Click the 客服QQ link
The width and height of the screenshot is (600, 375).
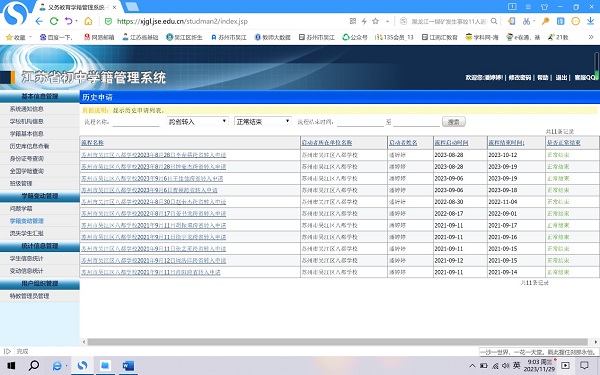pyautogui.click(x=585, y=77)
